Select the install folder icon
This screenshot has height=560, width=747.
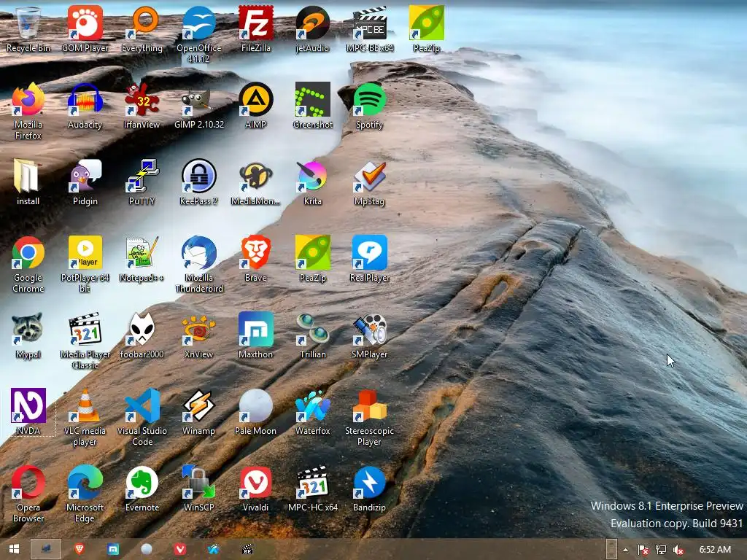(x=28, y=182)
